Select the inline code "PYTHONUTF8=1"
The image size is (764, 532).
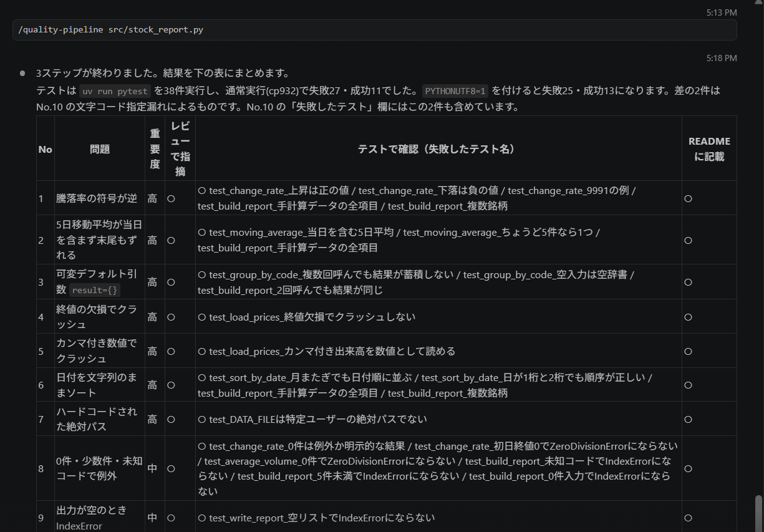455,91
